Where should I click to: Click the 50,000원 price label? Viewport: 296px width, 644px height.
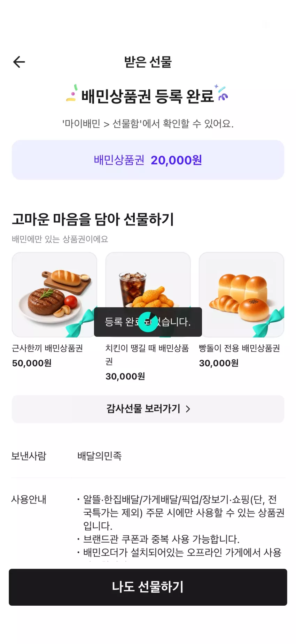click(32, 363)
